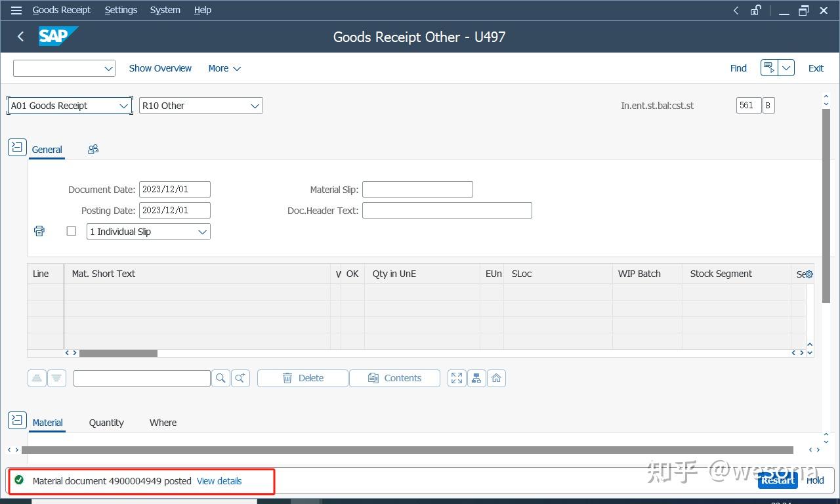Click the home icon near Contents button
This screenshot has width=840, height=504.
point(497,378)
